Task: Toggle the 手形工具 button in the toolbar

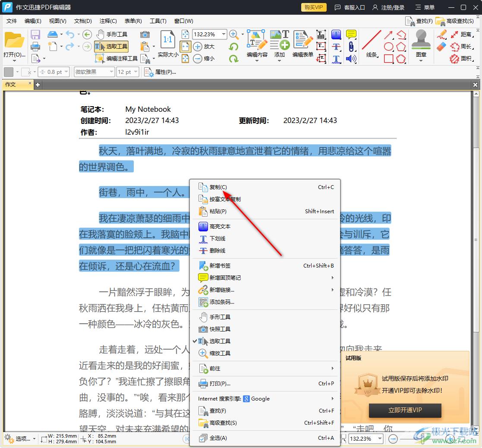Action: [x=112, y=35]
